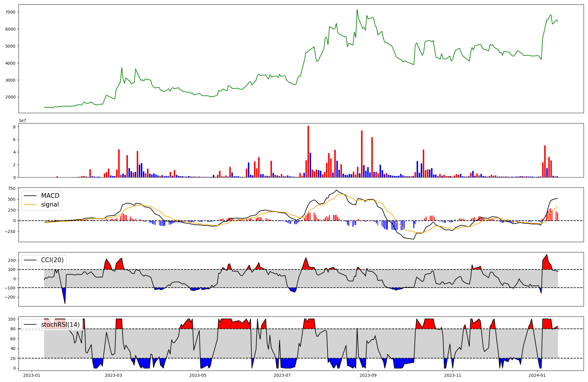This screenshot has width=588, height=382.
Task: Click the 2023-07 date tick label
Action: [282, 375]
